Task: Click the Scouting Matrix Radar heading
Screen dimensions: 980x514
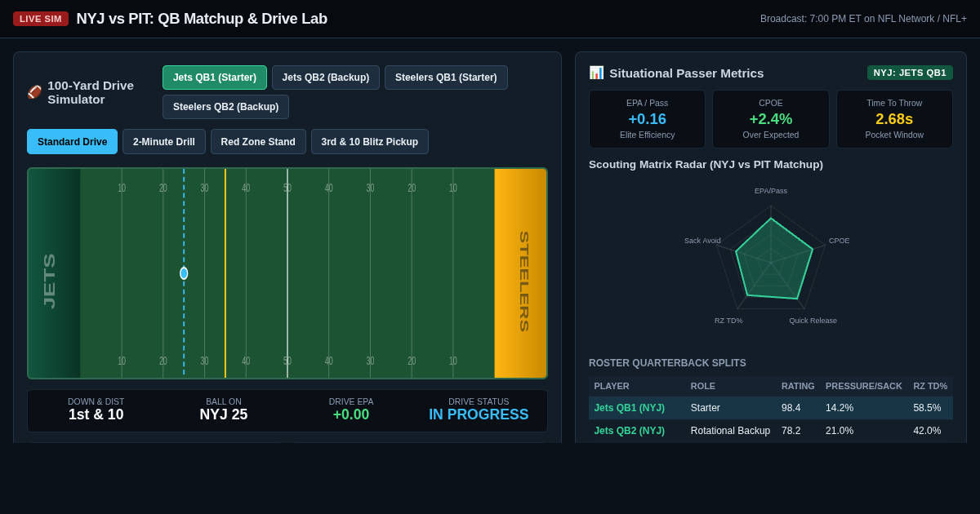Action: coord(706,165)
